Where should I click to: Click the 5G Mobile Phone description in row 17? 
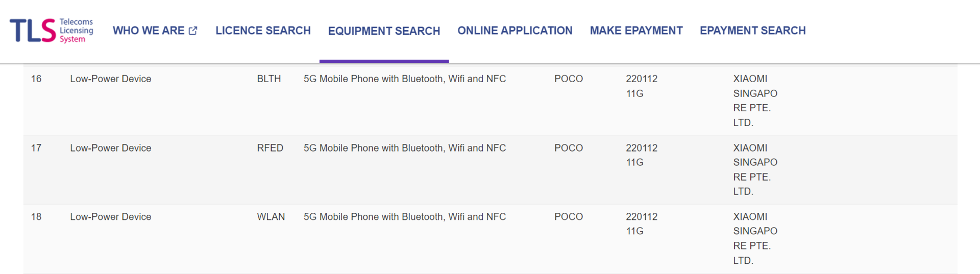click(x=405, y=148)
